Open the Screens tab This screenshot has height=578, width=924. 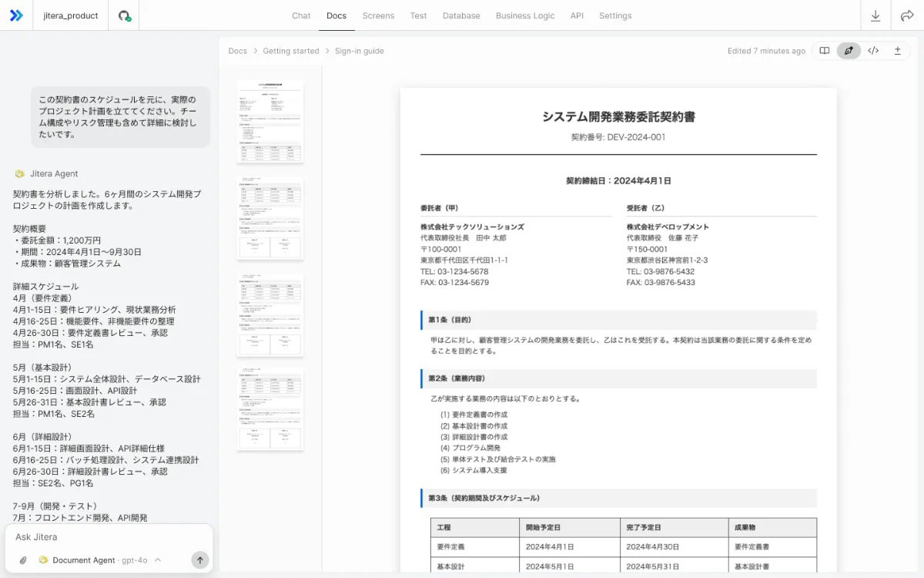point(378,15)
